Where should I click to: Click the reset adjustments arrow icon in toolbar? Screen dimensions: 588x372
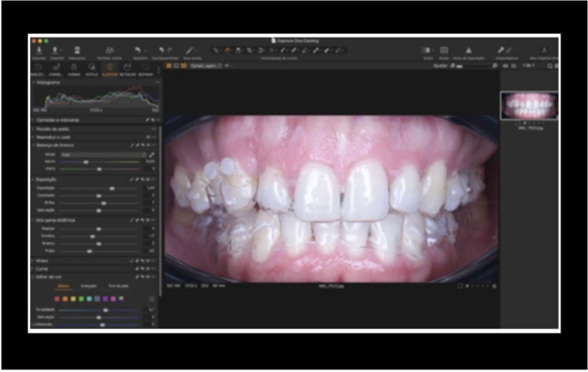coord(137,50)
